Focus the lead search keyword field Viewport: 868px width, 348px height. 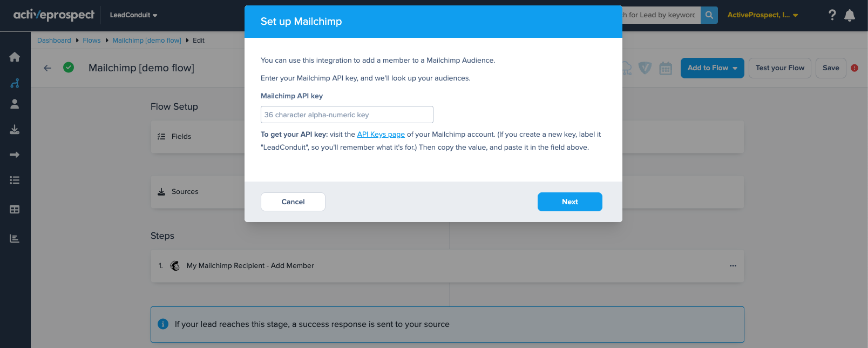click(x=661, y=15)
